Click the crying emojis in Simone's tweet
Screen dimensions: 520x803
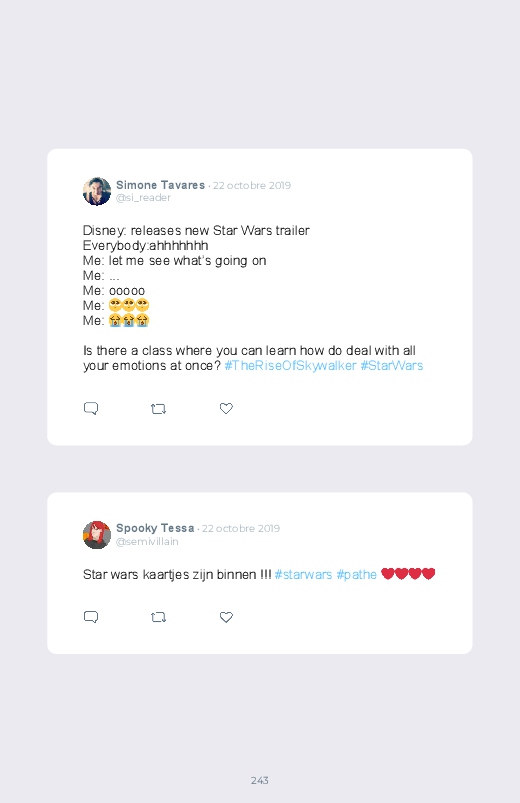(x=129, y=321)
